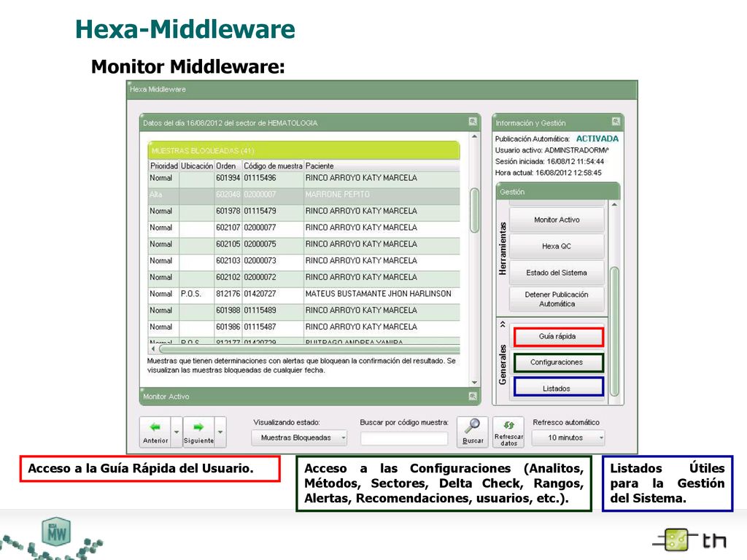The height and width of the screenshot is (560, 747).
Task: Click the table's vertical scrollbar thumb
Action: point(474,211)
